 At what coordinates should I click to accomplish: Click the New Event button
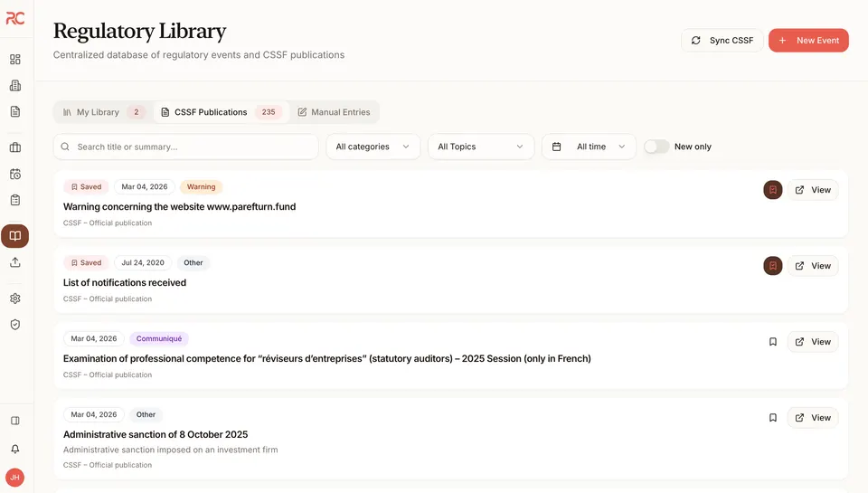coord(808,41)
